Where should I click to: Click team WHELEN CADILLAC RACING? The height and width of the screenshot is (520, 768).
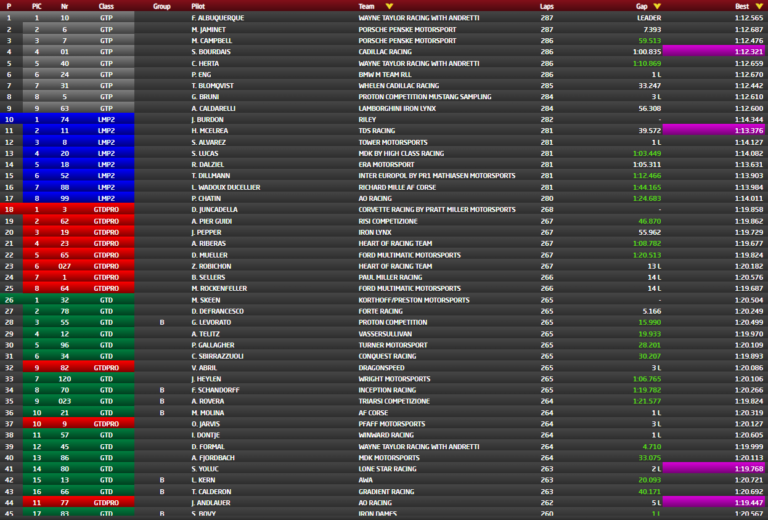[399, 85]
